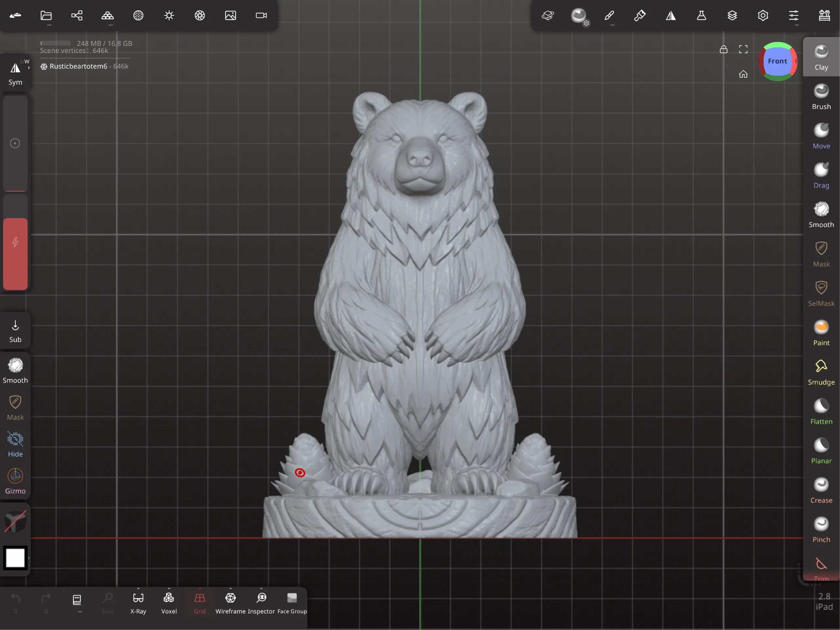Screen dimensions: 840x630
Task: Toggle the camera lock padlock
Action: [x=724, y=50]
